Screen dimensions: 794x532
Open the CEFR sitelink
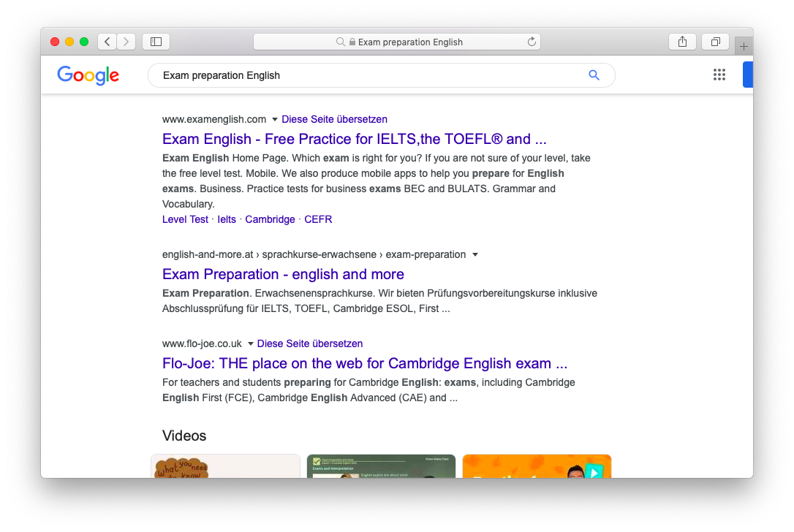[x=318, y=219]
